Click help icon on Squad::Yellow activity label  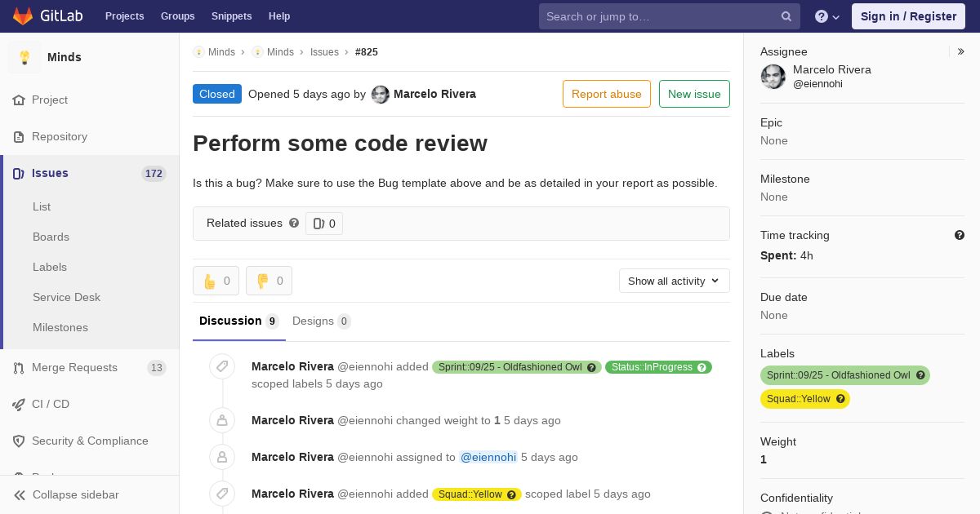click(x=511, y=494)
